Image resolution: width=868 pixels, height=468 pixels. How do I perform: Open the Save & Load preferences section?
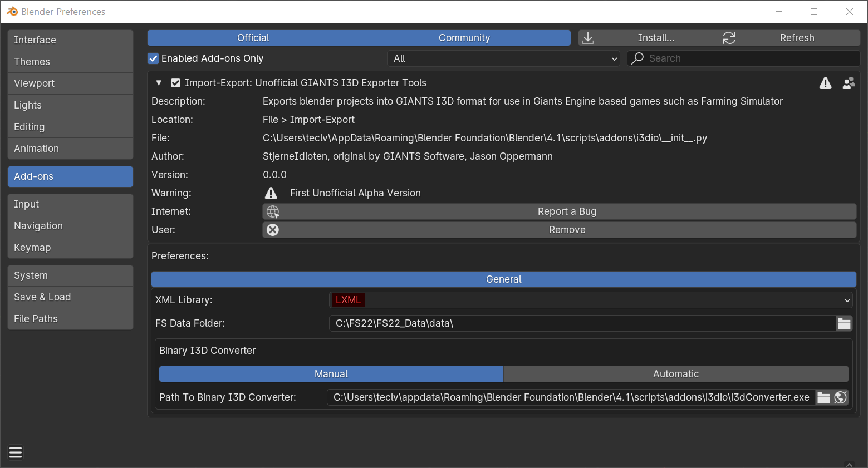click(x=70, y=297)
